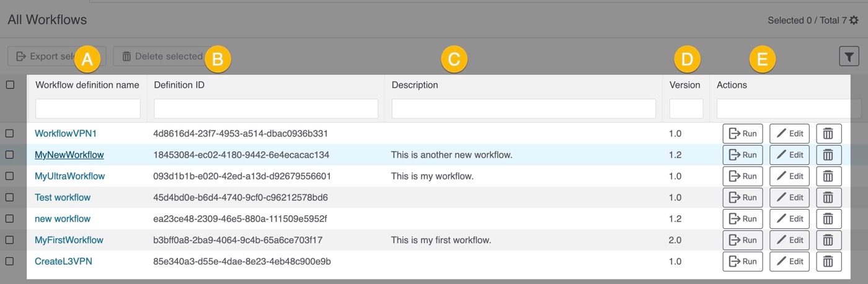The height and width of the screenshot is (284, 868).
Task: Run the Test workflow
Action: pyautogui.click(x=743, y=197)
